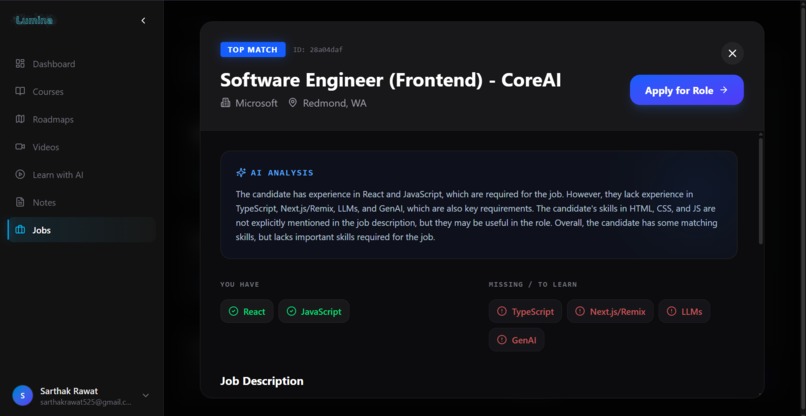Screen dimensions: 806x416
Task: Click the Apply for Role button
Action: coord(687,90)
